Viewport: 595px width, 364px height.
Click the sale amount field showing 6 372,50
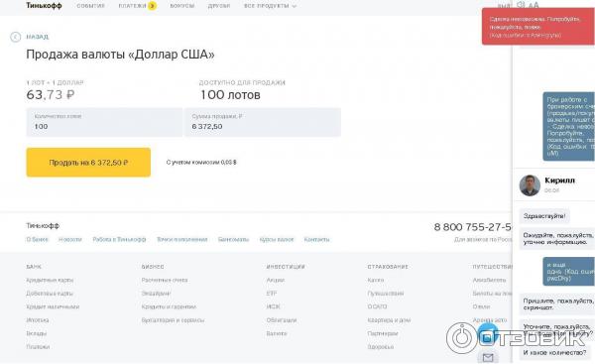point(263,122)
